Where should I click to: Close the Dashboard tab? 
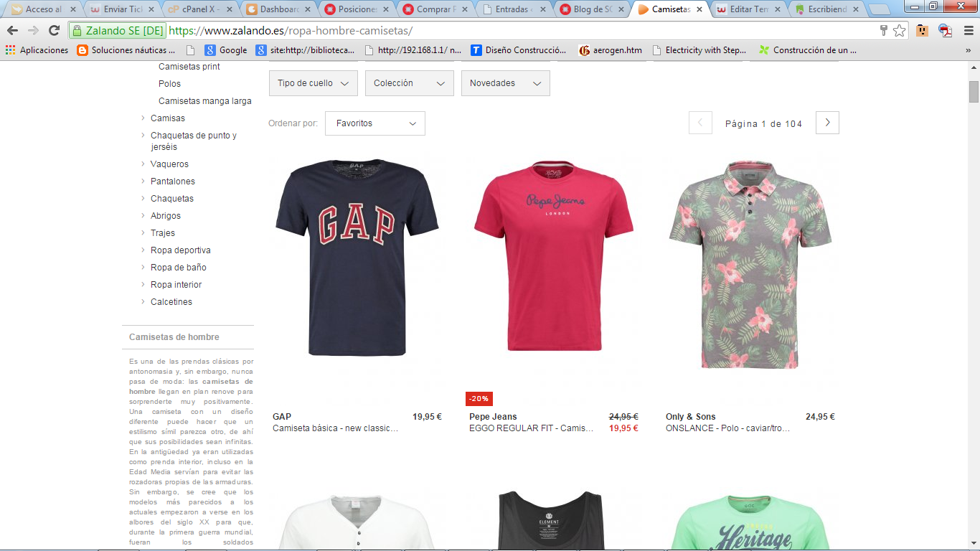click(x=306, y=9)
